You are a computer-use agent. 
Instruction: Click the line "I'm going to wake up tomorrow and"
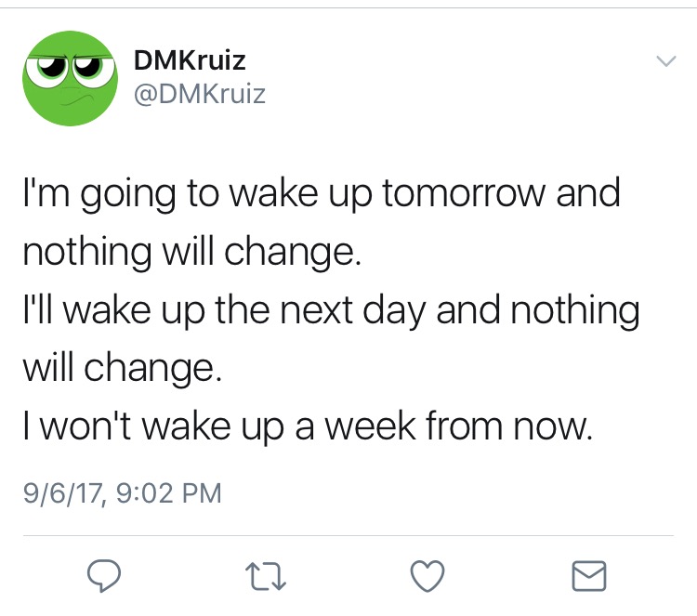click(x=321, y=196)
